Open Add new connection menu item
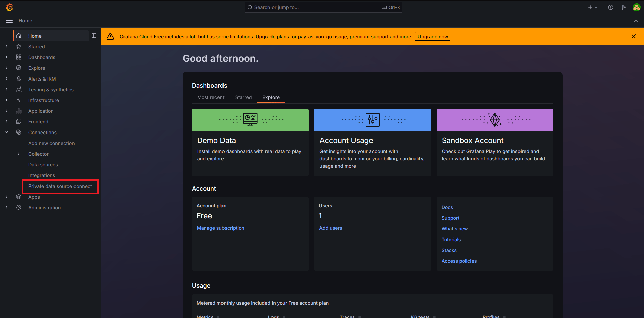 (51, 143)
